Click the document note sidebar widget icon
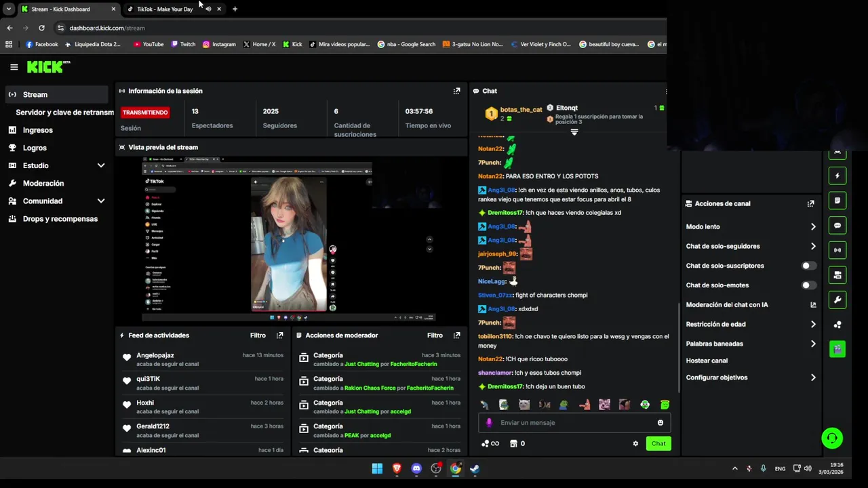This screenshot has width=868, height=488. 837,201
